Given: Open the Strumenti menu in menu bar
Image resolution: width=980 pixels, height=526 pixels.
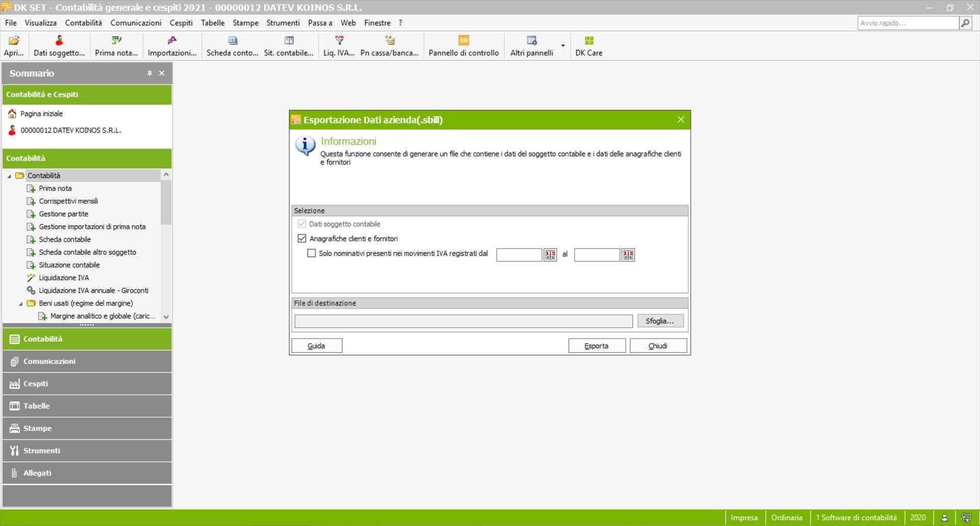Looking at the screenshot, I should click(283, 23).
